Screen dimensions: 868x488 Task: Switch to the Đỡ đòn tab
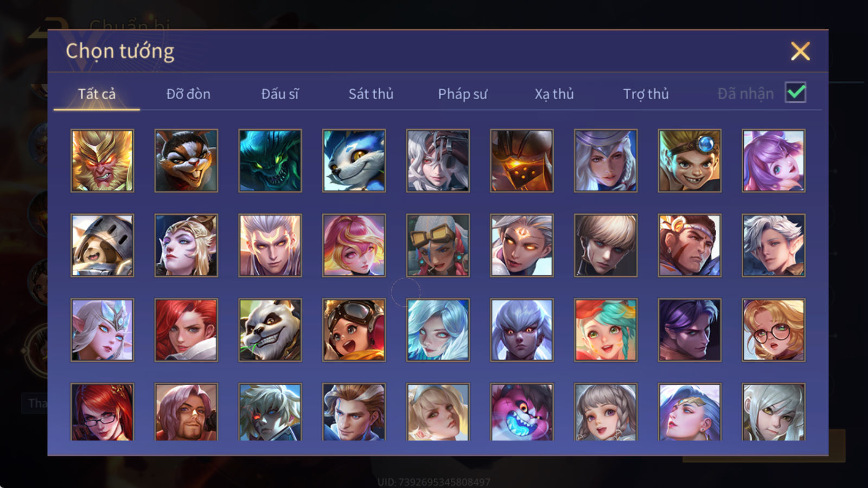[188, 94]
